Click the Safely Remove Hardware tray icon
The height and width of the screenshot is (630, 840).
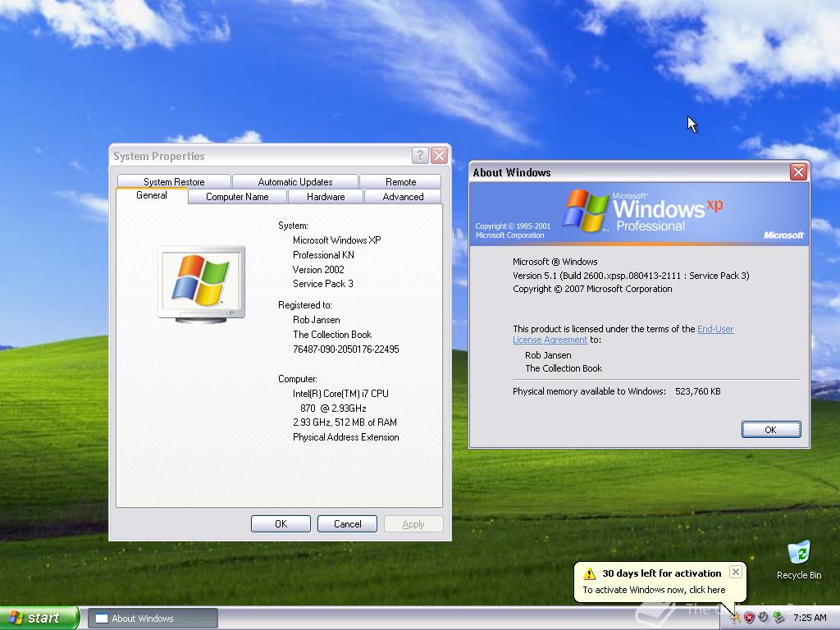coord(778,619)
